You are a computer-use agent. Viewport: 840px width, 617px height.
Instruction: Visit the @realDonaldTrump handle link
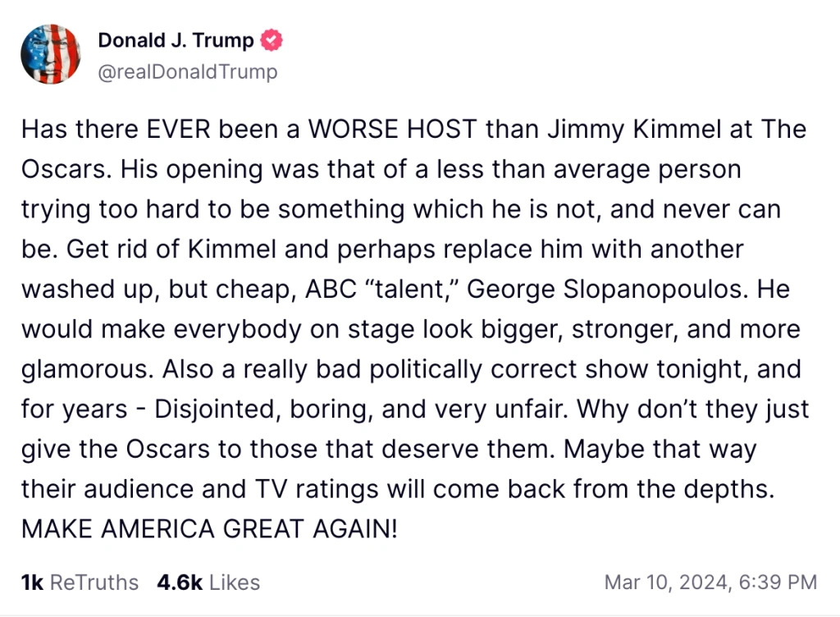pos(188,71)
